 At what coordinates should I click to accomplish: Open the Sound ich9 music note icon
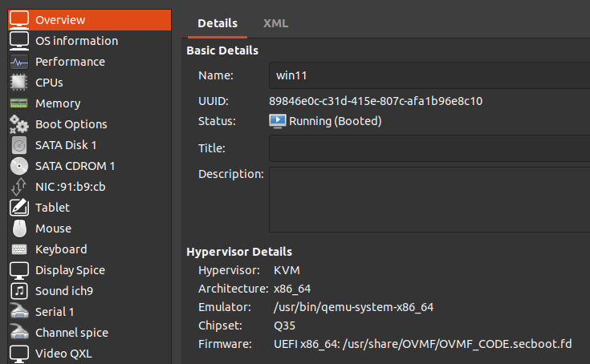(20, 290)
